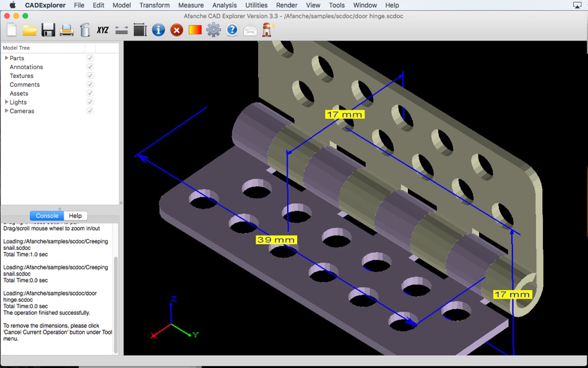The height and width of the screenshot is (368, 588).
Task: Toggle the Annotations visibility checkbox
Action: (90, 67)
